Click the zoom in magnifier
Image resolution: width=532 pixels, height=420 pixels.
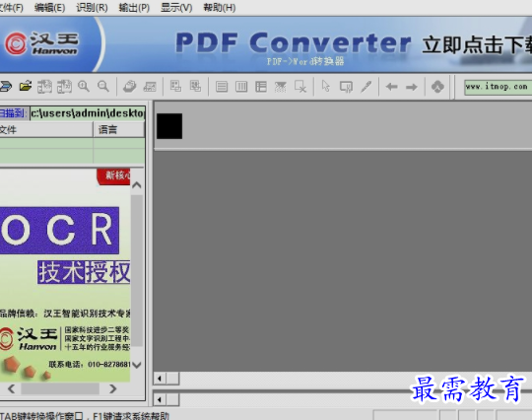tap(84, 87)
